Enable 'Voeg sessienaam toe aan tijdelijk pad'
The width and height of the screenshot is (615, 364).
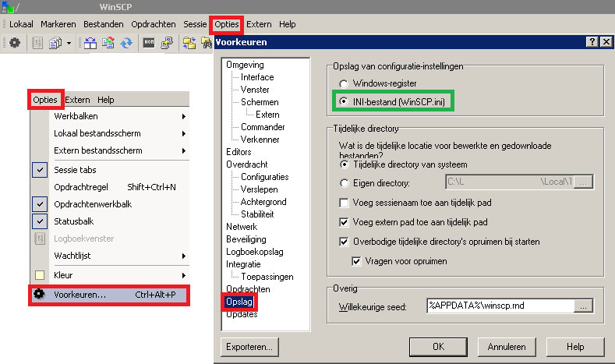345,203
